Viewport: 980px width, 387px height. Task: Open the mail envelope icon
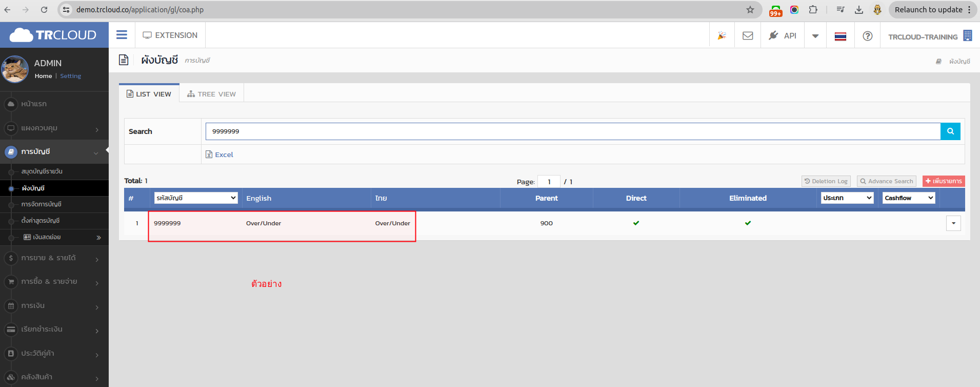(x=748, y=36)
